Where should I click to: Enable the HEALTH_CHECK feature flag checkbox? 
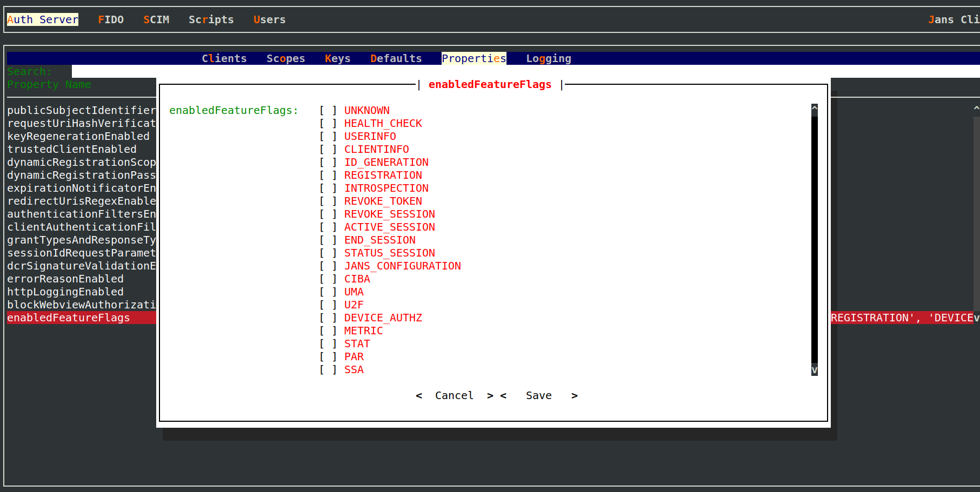tap(328, 124)
